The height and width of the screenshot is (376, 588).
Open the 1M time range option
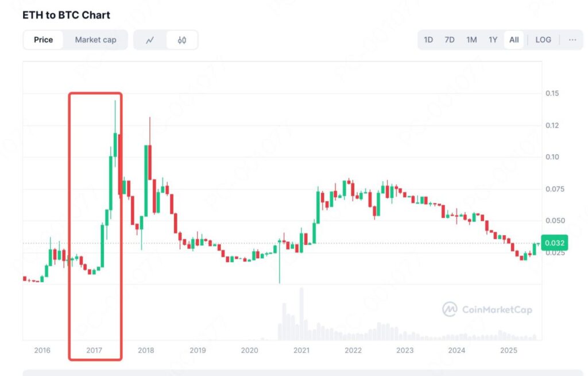[471, 40]
